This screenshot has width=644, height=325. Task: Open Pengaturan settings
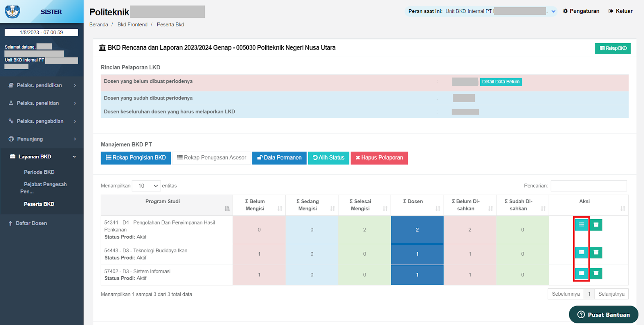[x=581, y=11]
